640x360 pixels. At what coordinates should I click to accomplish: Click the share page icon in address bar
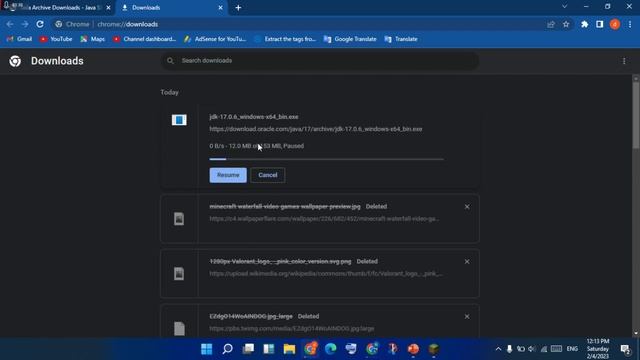point(551,24)
